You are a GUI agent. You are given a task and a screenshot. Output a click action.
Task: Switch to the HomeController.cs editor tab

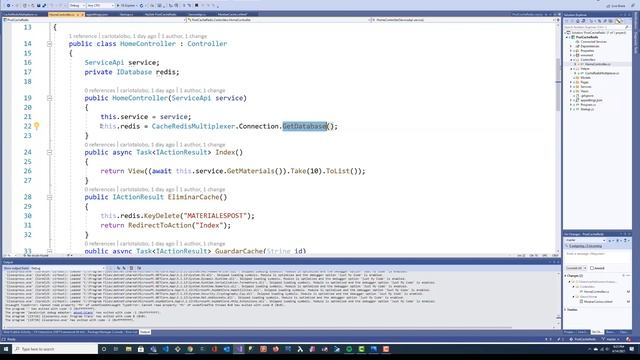tap(62, 14)
